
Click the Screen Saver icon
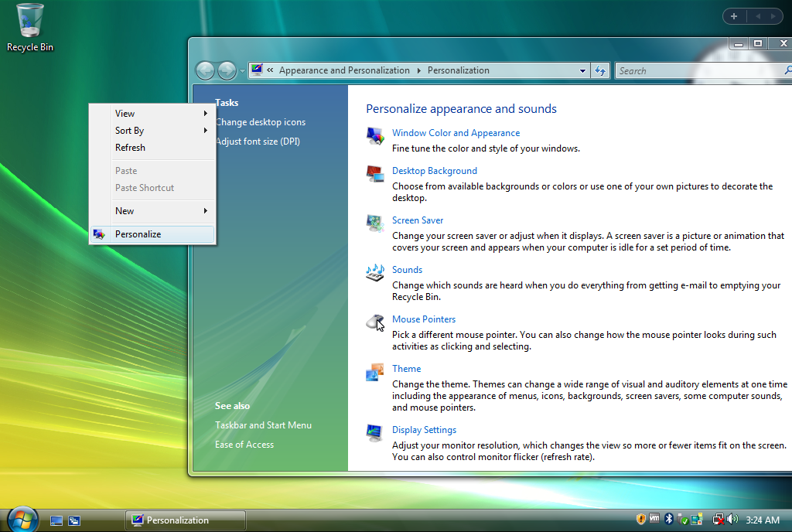(x=375, y=223)
